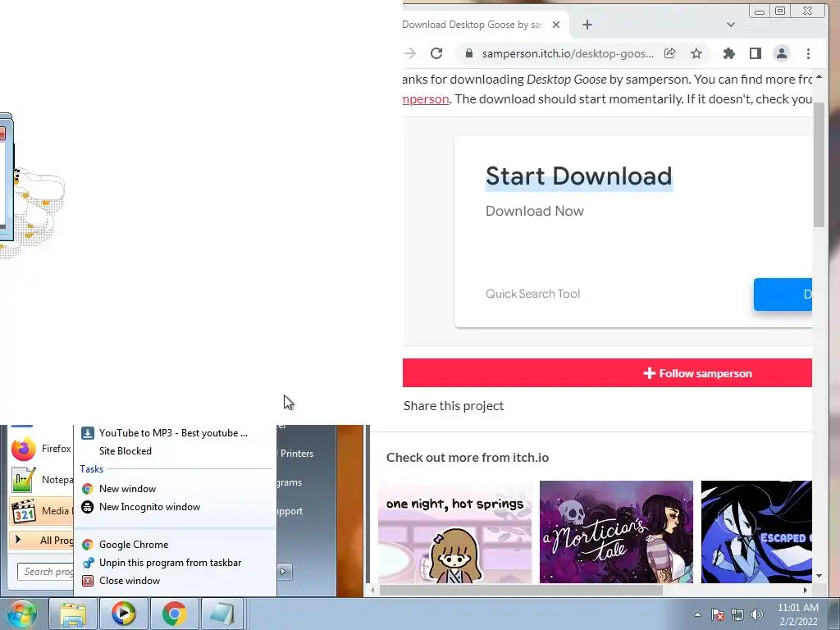Open the volume speaker tray icon
The image size is (840, 630).
point(757,614)
